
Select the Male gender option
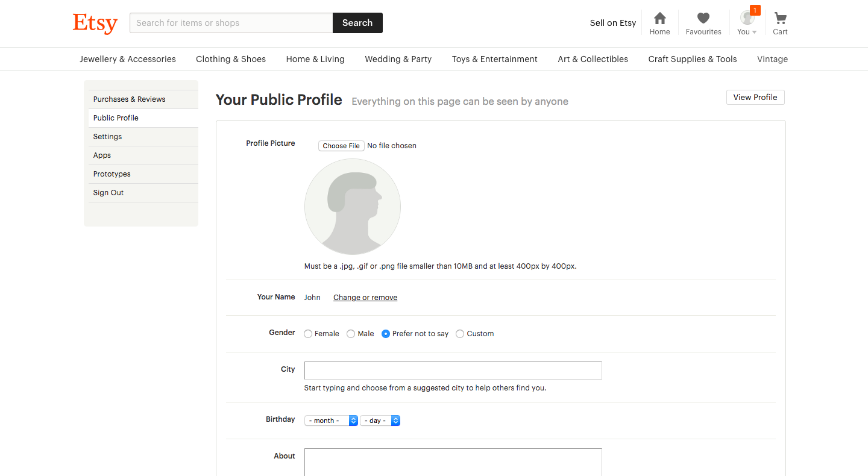coord(351,333)
